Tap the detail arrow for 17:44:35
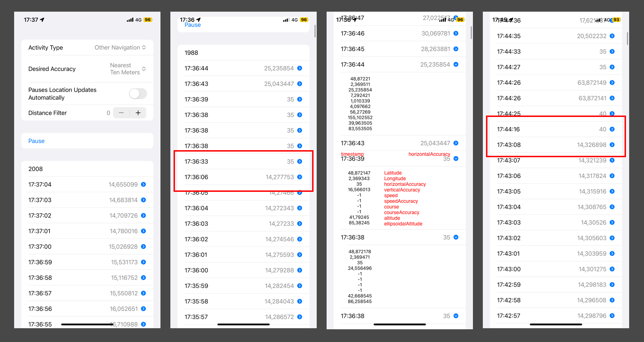 coord(612,36)
